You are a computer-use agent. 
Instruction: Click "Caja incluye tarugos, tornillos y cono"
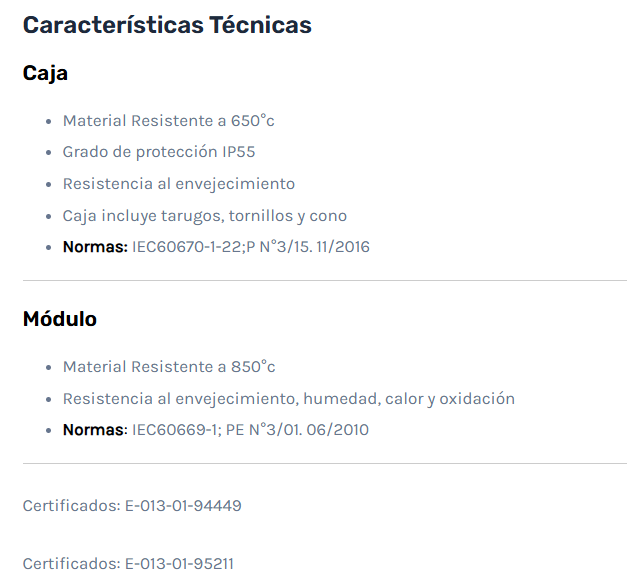204,215
